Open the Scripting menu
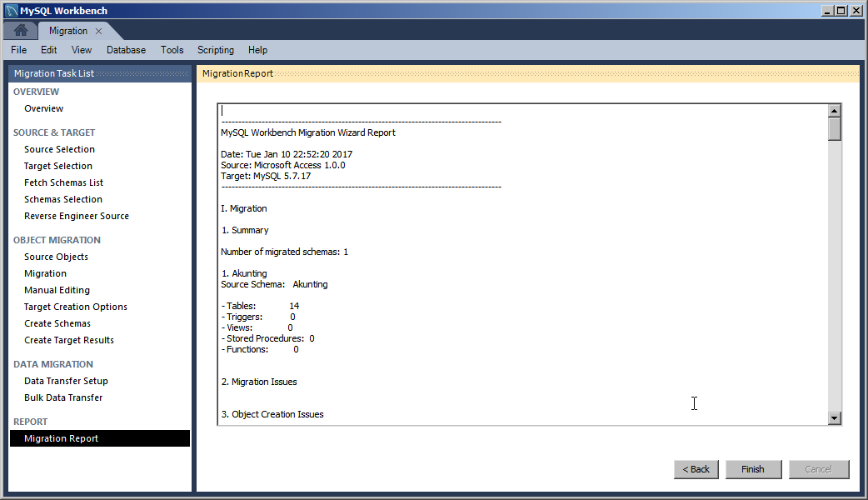Image resolution: width=868 pixels, height=500 pixels. tap(216, 50)
